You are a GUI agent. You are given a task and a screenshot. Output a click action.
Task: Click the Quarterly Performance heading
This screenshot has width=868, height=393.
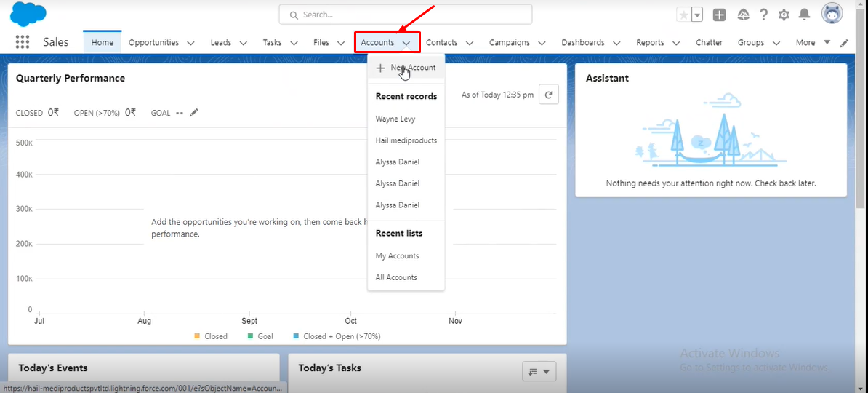pos(71,78)
